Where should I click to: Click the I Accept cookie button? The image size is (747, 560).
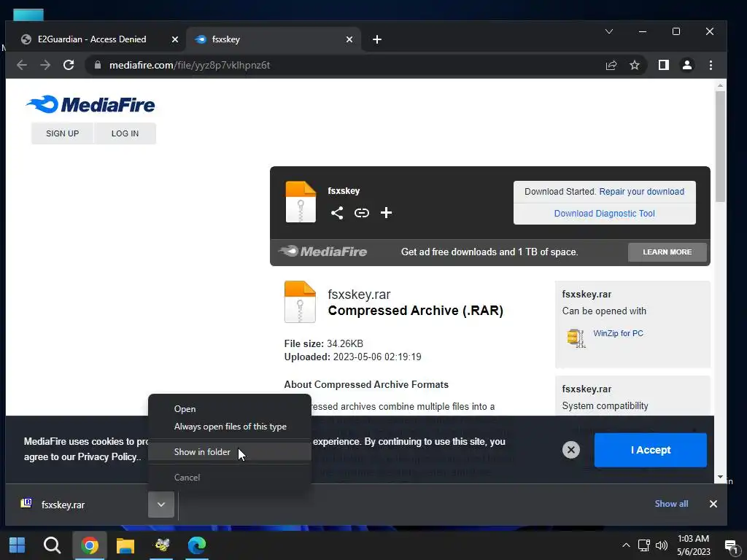coord(650,450)
